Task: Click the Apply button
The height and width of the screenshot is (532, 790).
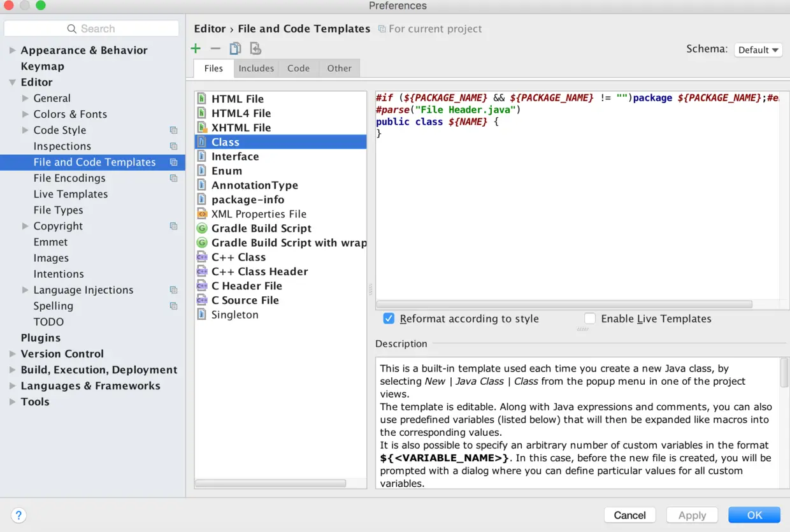Action: pos(692,515)
